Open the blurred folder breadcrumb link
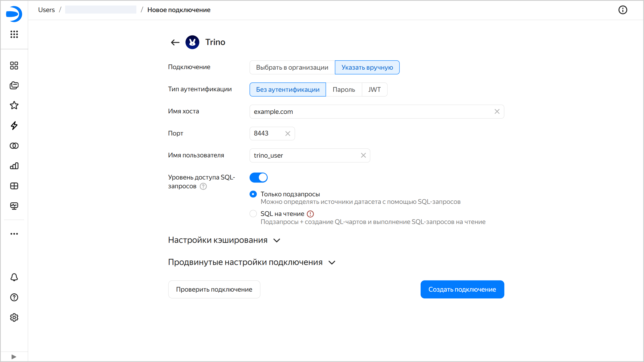 pos(101,10)
